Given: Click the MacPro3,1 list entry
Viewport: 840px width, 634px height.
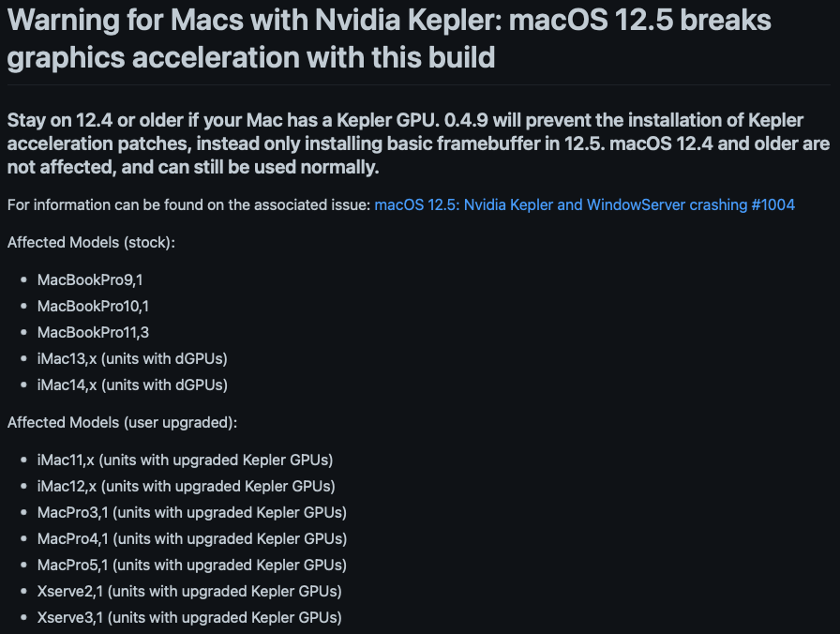Looking at the screenshot, I should (192, 512).
